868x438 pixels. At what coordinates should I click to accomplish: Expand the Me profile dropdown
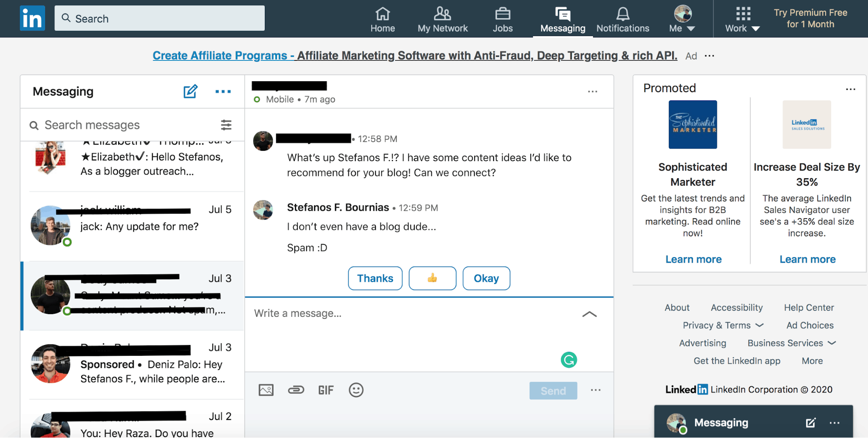(x=682, y=20)
